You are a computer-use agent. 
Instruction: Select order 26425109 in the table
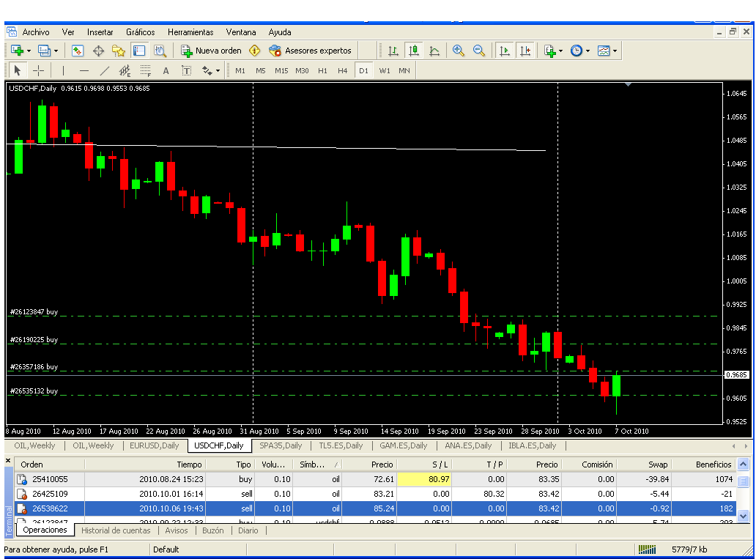[x=50, y=494]
